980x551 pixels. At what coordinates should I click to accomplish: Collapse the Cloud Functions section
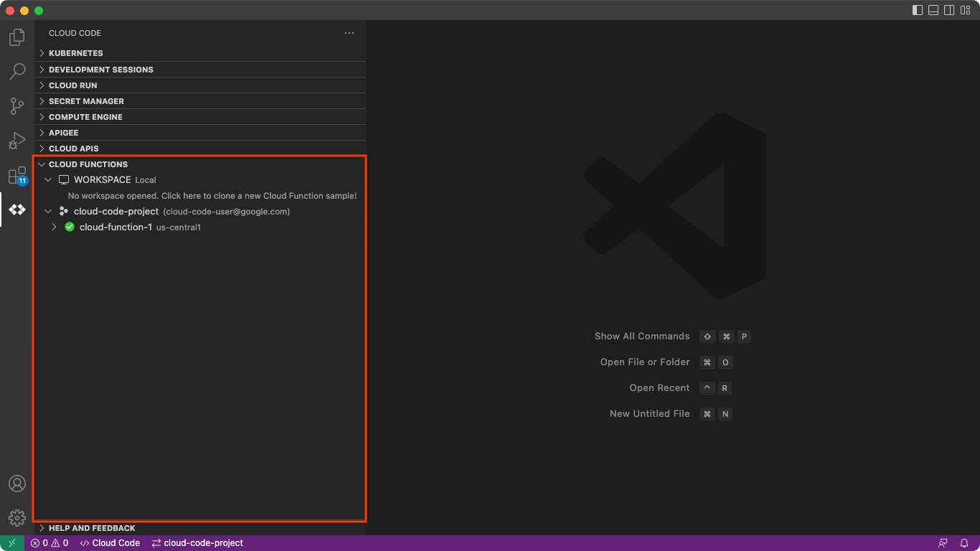tap(200, 164)
